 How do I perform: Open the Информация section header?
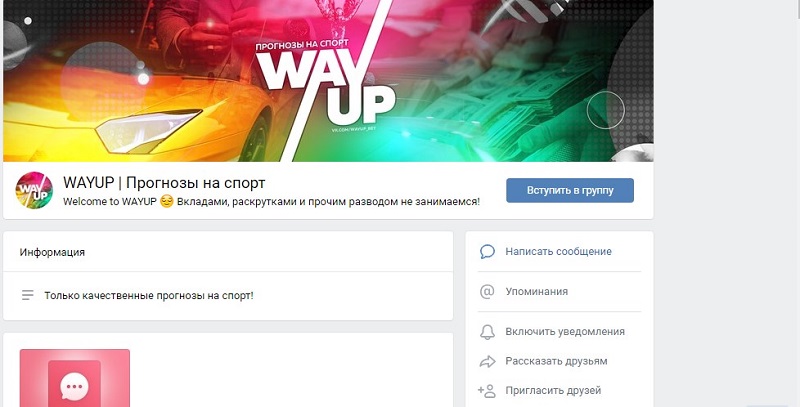52,252
